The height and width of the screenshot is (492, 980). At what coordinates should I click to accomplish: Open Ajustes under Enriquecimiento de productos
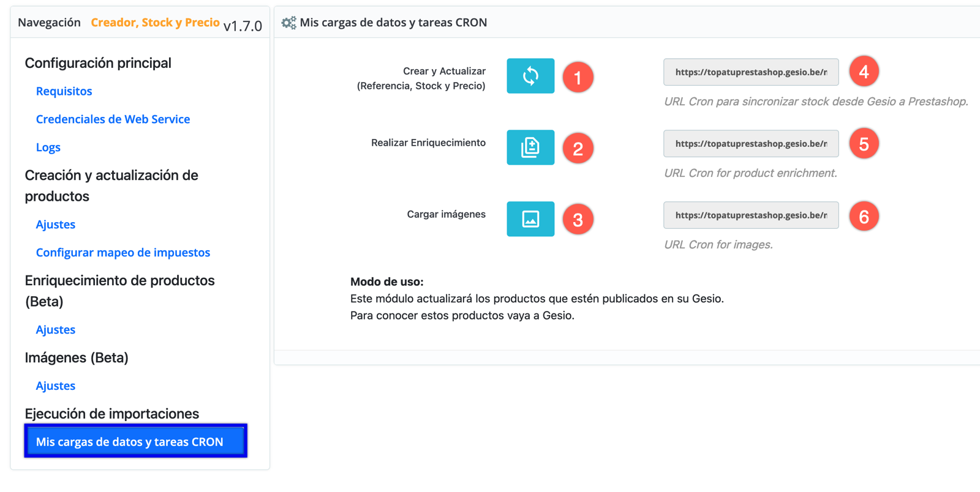pos(55,330)
